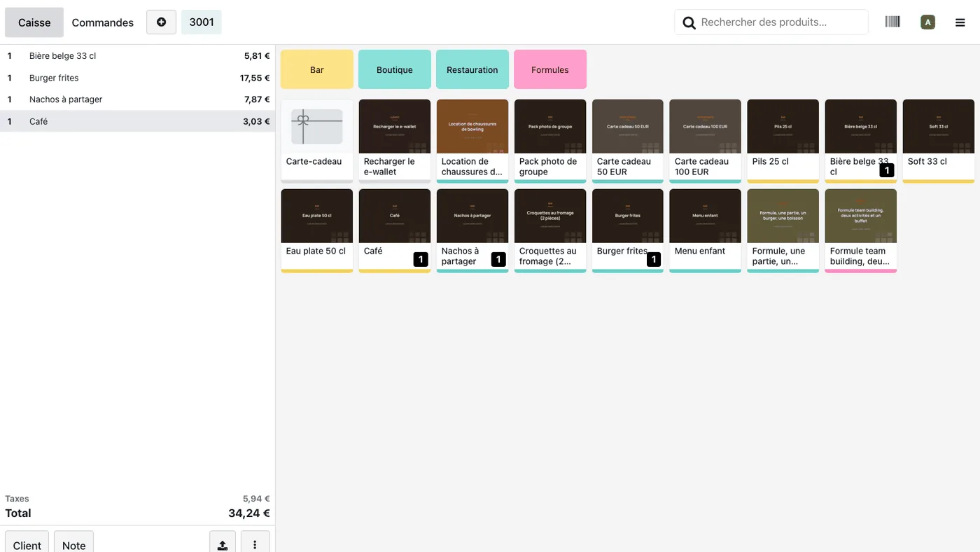980x552 pixels.
Task: Select Burger frites order line
Action: pos(137,78)
